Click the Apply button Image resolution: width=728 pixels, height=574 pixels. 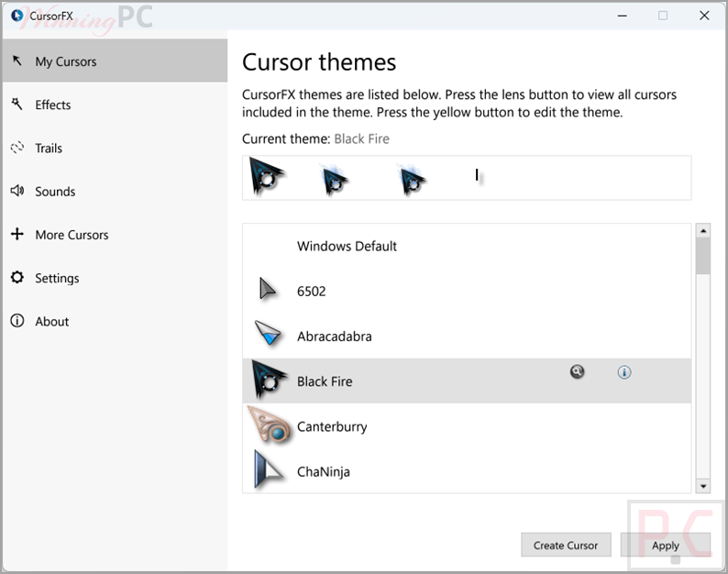[x=666, y=545]
